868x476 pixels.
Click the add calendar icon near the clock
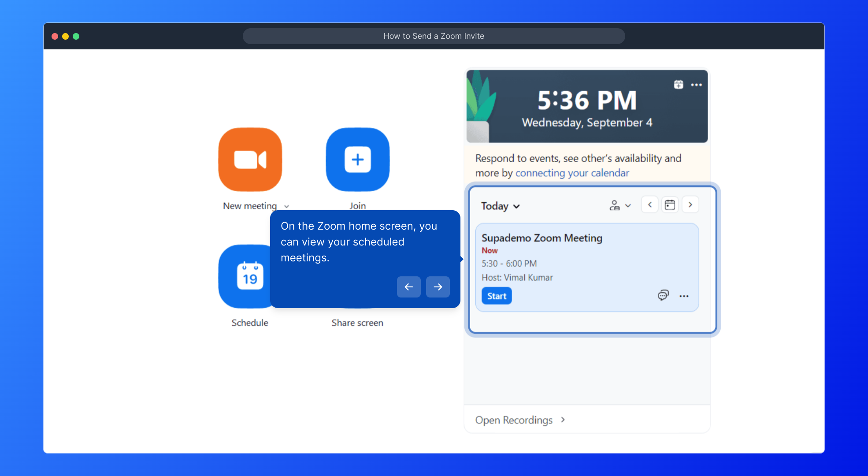(679, 85)
